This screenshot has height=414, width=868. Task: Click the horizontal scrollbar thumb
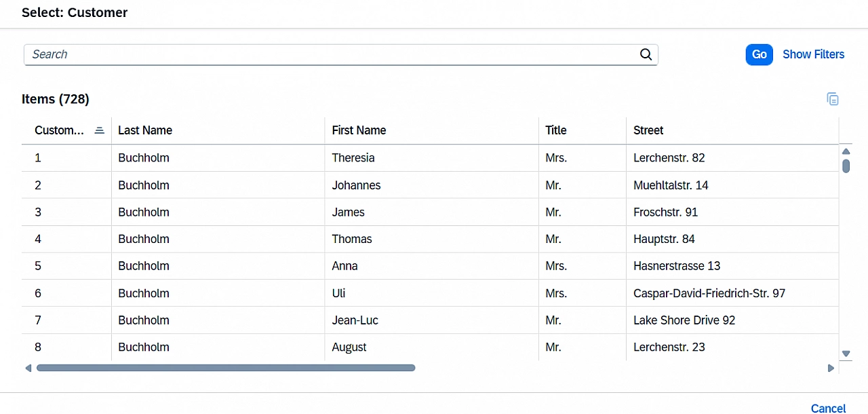click(225, 368)
